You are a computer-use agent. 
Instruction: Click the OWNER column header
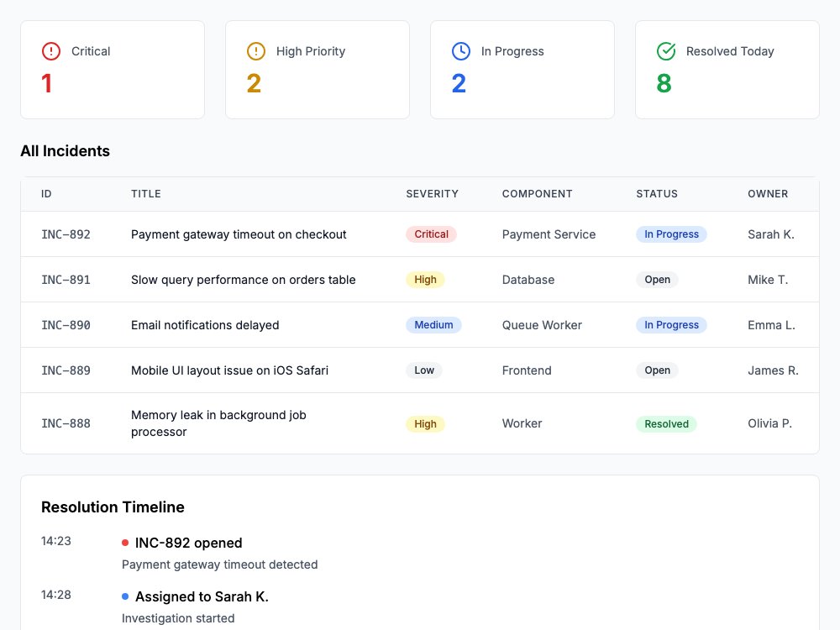[768, 194]
